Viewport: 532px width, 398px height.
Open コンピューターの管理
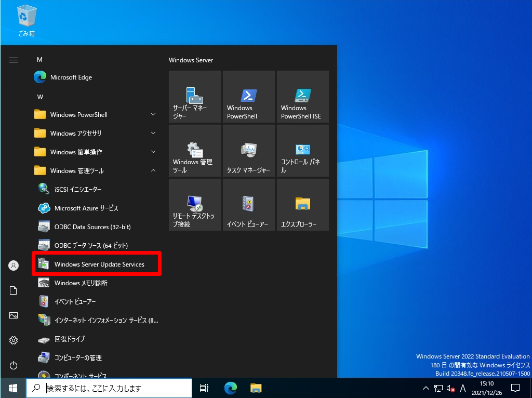coord(96,357)
